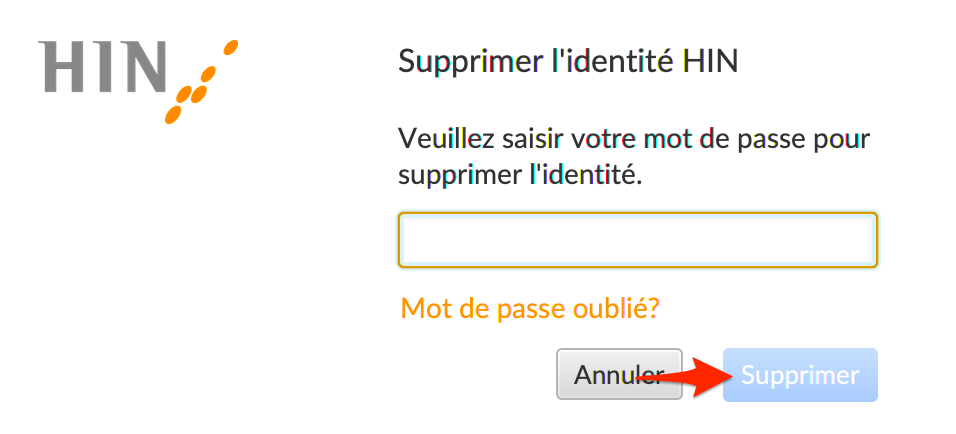Click the red arrow pointing to Supprimer

[682, 377]
